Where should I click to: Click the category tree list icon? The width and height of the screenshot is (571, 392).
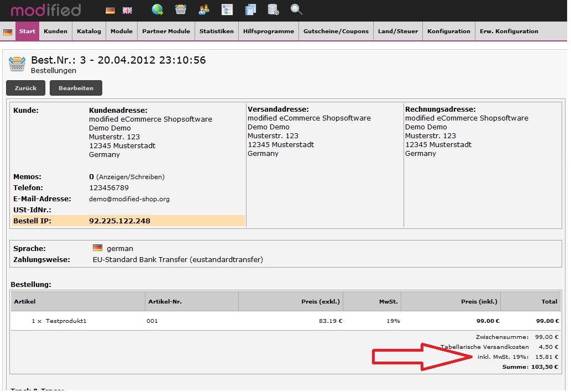coord(227,10)
